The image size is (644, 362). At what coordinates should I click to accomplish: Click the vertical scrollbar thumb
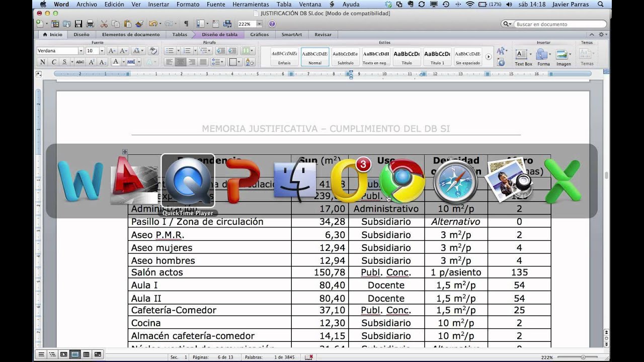click(607, 175)
